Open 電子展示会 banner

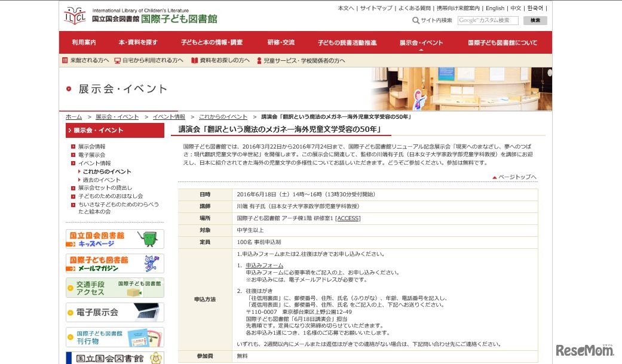click(115, 313)
